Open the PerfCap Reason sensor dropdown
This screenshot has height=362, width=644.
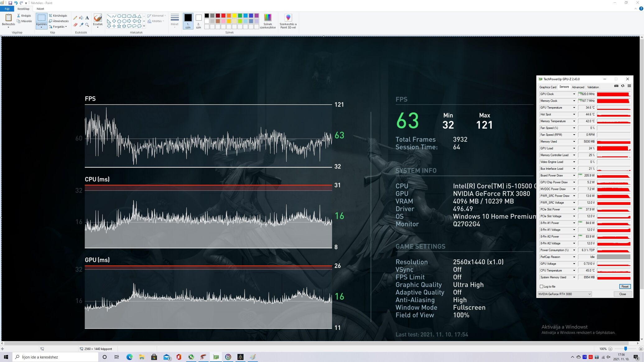point(574,257)
